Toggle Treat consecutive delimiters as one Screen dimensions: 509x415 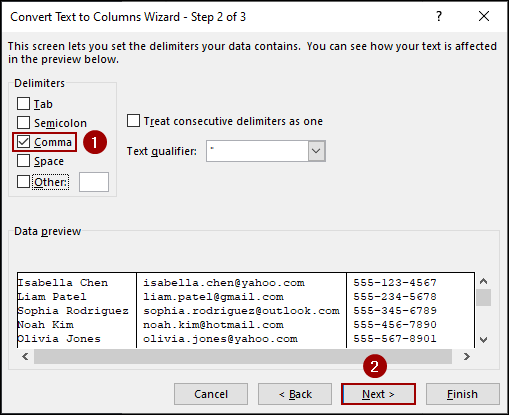[133, 121]
